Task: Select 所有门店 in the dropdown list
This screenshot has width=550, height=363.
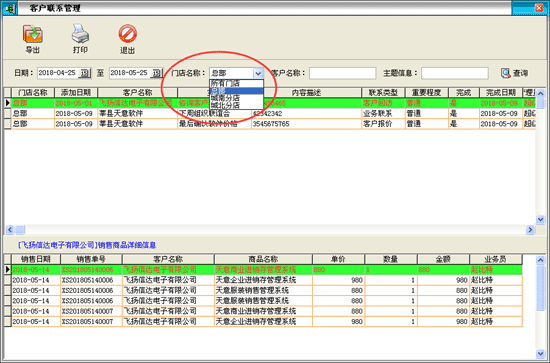Action: point(236,83)
